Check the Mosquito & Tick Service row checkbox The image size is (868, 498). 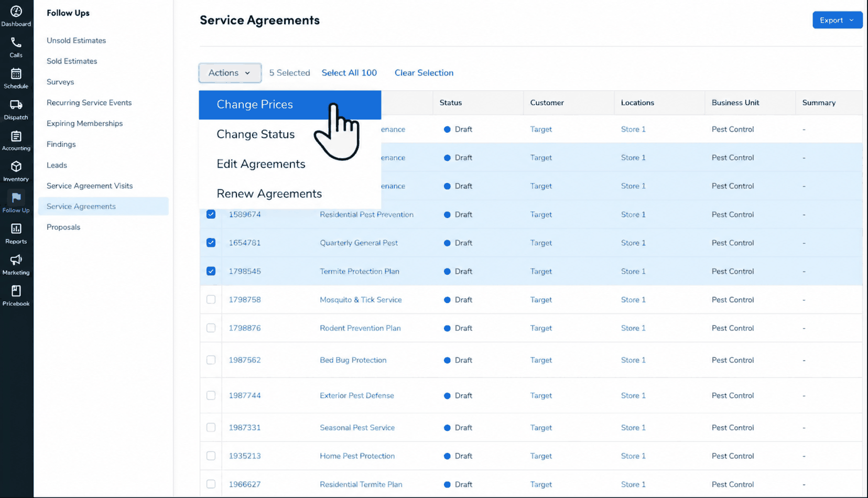(x=211, y=299)
